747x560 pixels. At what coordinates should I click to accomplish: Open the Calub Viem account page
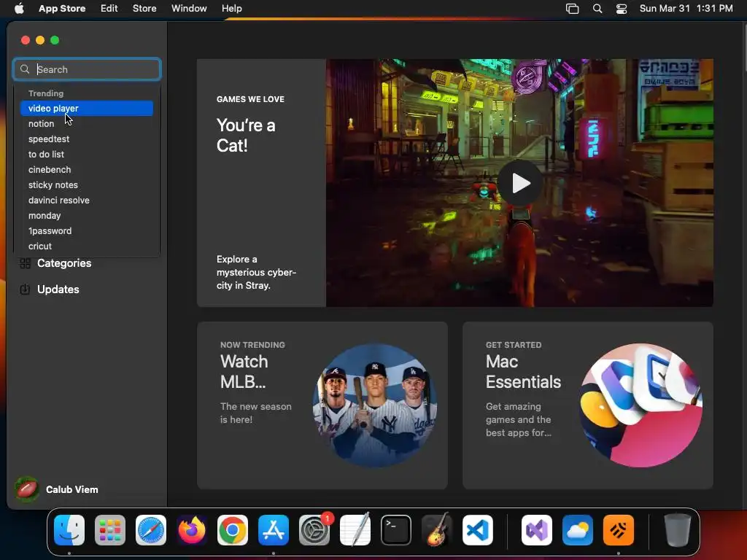click(56, 489)
